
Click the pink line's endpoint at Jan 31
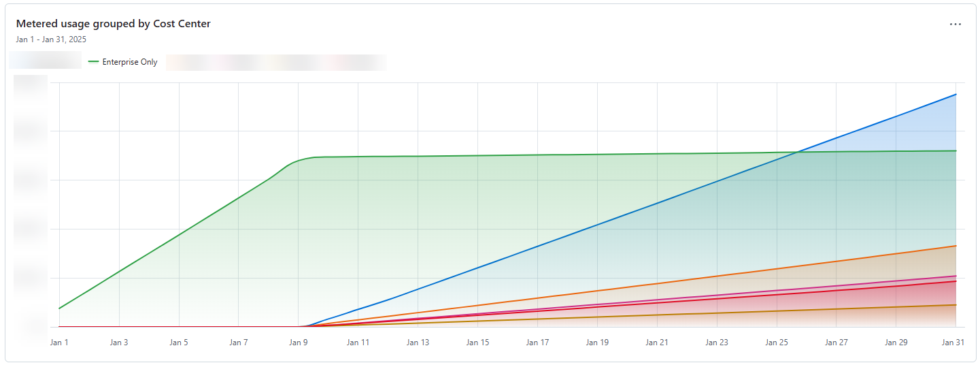pos(956,276)
